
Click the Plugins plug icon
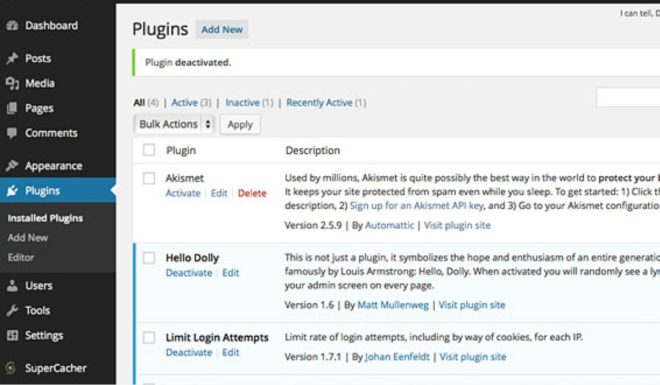[x=12, y=191]
